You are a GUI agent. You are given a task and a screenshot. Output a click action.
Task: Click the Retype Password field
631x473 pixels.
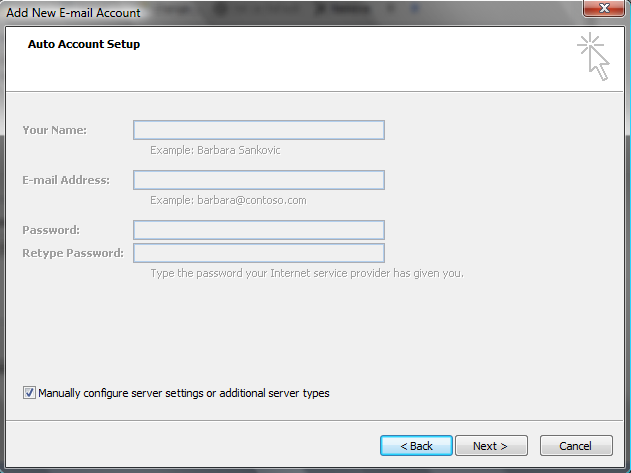259,253
